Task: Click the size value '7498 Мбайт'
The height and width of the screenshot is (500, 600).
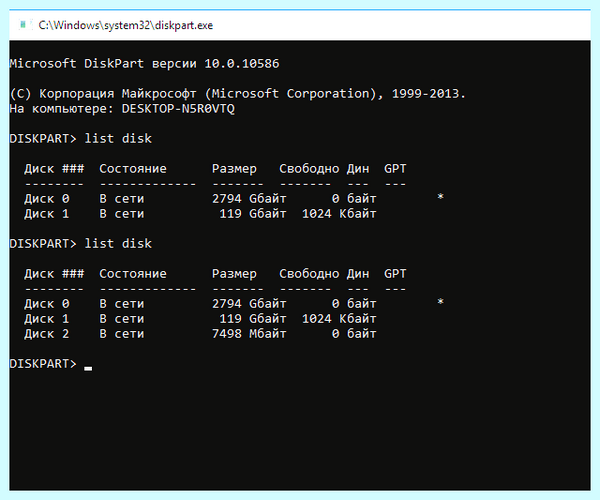Action: [x=249, y=334]
